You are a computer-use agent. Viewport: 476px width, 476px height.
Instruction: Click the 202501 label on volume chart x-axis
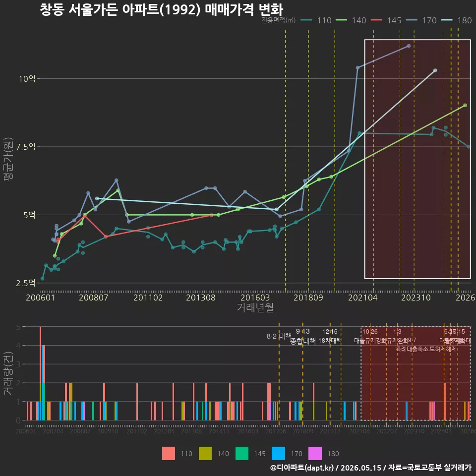point(441,431)
